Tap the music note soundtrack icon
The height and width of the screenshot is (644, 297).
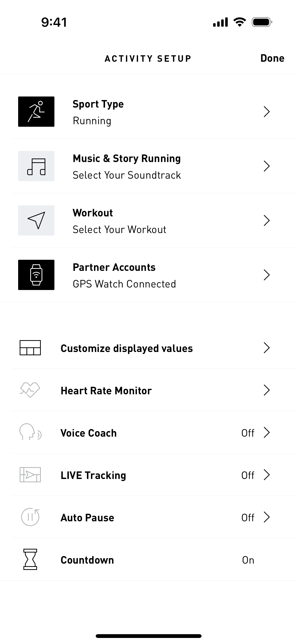coord(36,166)
